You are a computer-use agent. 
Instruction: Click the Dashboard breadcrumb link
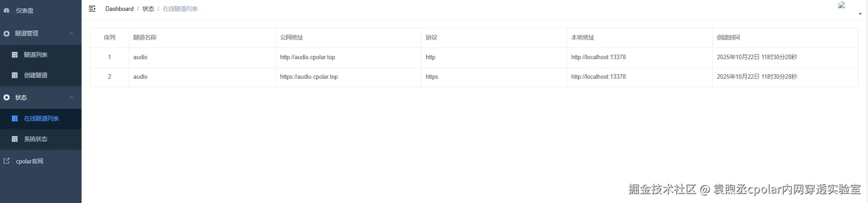tap(119, 9)
